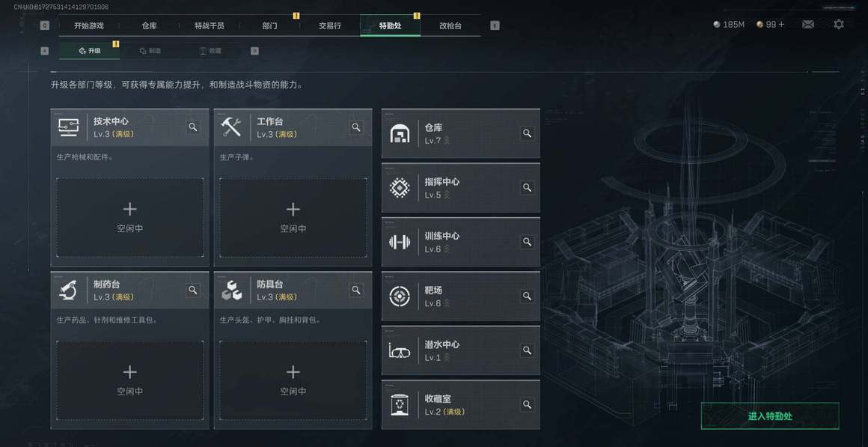
Task: Open the mail inbox envelope icon
Action: 808,25
